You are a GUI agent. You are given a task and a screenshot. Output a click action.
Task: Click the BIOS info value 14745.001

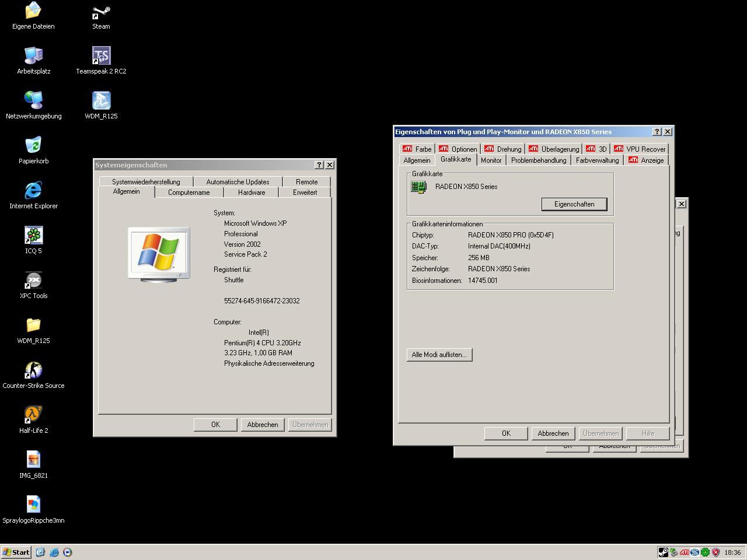pyautogui.click(x=483, y=281)
